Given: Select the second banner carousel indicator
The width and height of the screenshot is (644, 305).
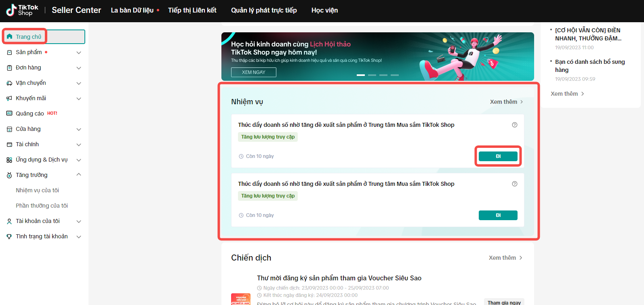Looking at the screenshot, I should pos(372,75).
